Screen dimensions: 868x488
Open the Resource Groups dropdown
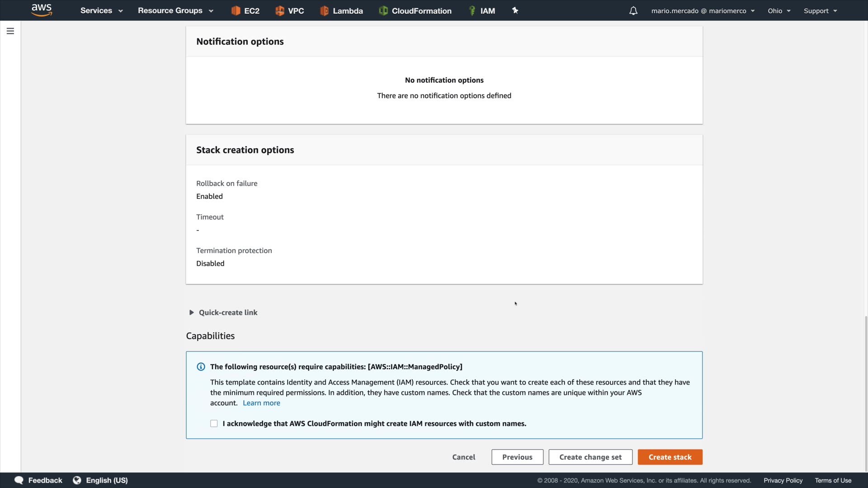(x=175, y=10)
